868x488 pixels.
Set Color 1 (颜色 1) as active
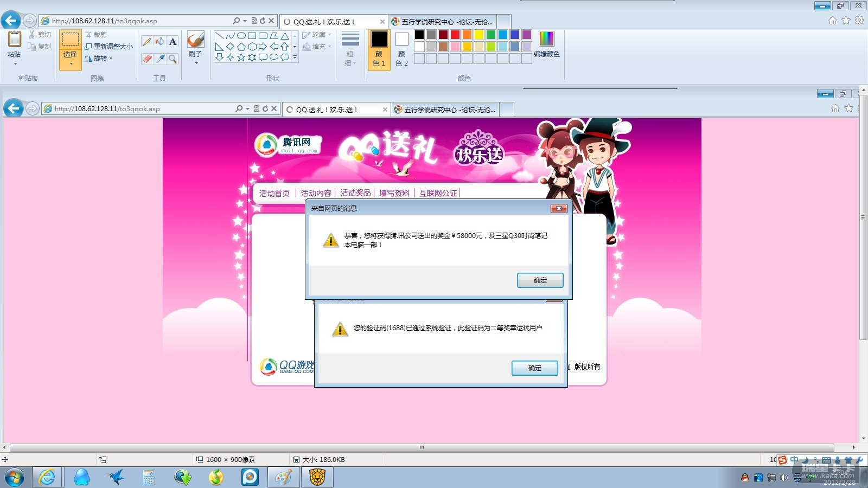click(x=379, y=49)
